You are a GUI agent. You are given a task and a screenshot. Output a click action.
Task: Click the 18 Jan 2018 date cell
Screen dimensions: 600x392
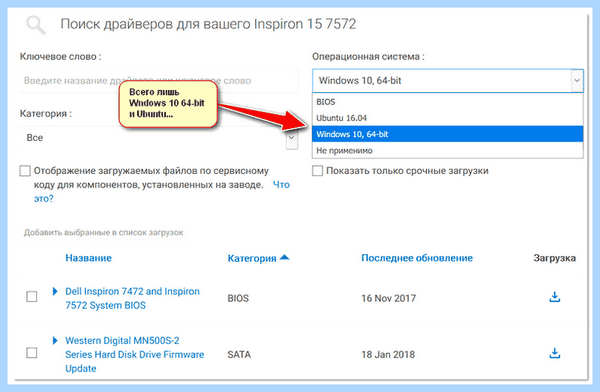[x=388, y=354]
